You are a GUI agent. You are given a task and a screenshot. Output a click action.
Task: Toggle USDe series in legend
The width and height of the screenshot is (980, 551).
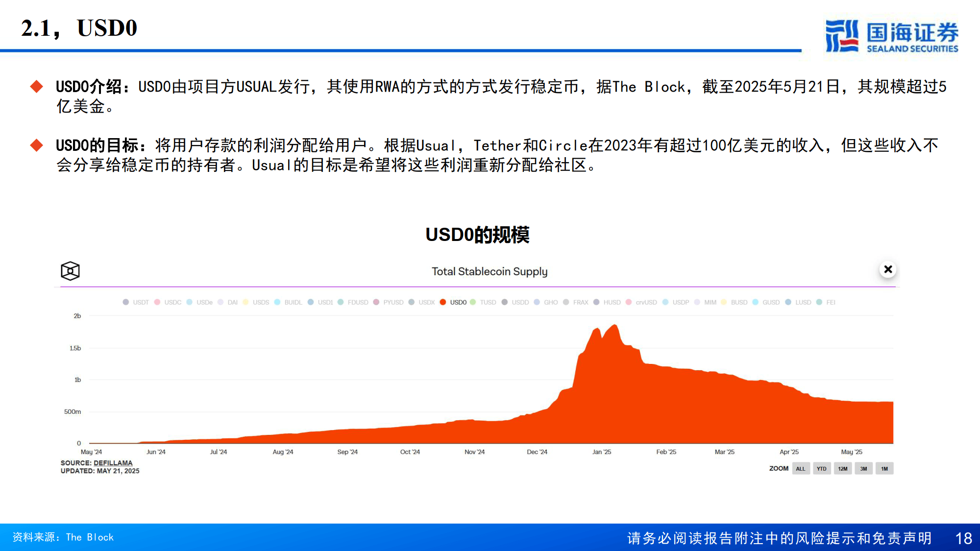[x=199, y=302]
